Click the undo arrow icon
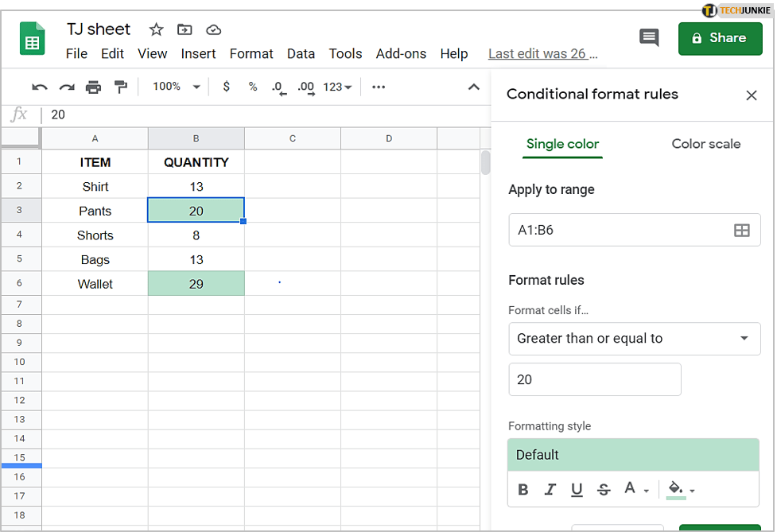The image size is (777, 532). pyautogui.click(x=39, y=87)
